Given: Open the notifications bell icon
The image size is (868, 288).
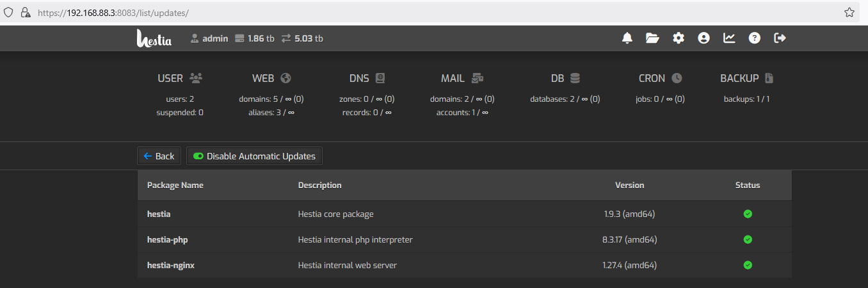Looking at the screenshot, I should point(627,38).
